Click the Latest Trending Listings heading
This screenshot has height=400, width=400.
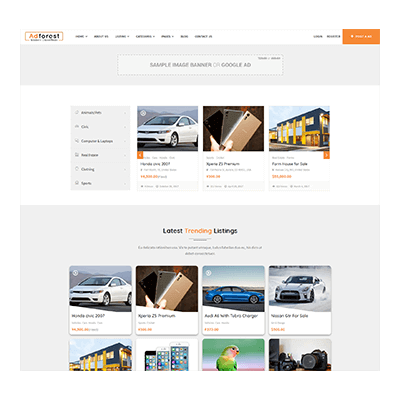pyautogui.click(x=200, y=231)
